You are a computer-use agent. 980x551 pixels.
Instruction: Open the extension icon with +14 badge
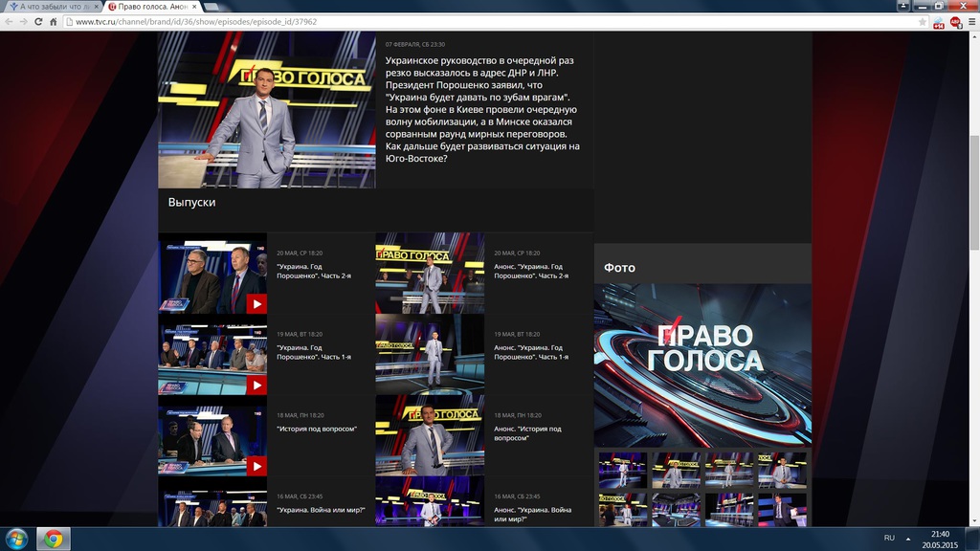tap(938, 23)
